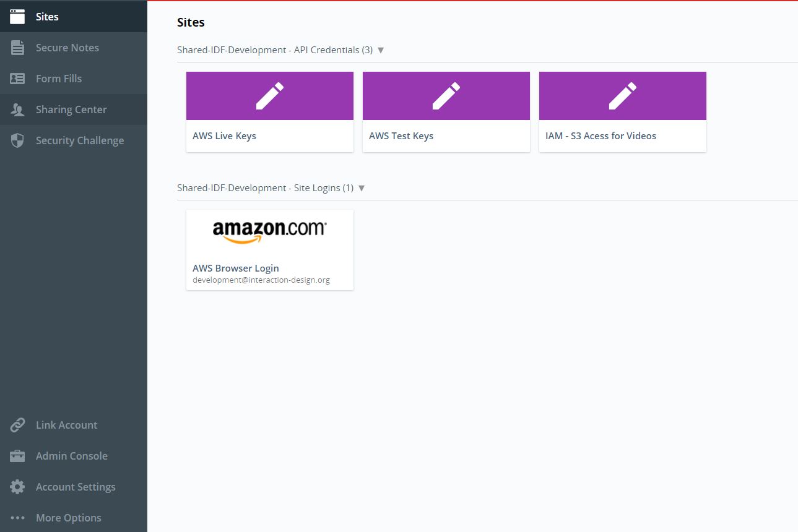Select IAM - S3 Acess for Videos label
This screenshot has width=798, height=532.
601,136
